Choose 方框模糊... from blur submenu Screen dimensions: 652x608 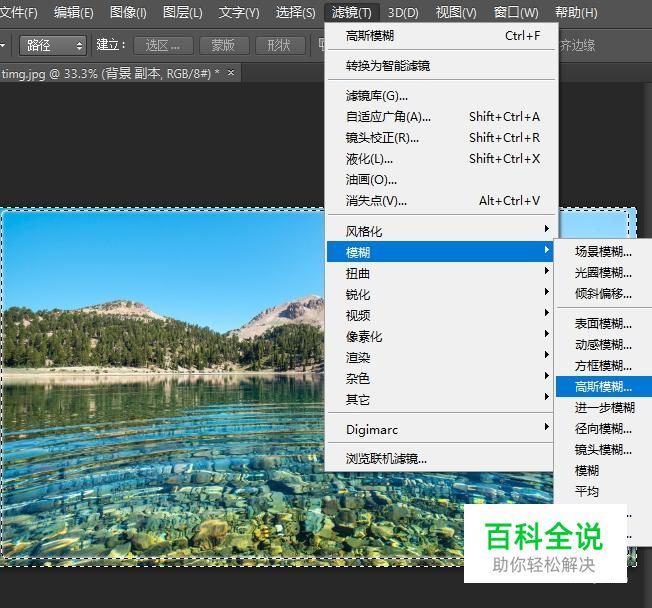(604, 365)
